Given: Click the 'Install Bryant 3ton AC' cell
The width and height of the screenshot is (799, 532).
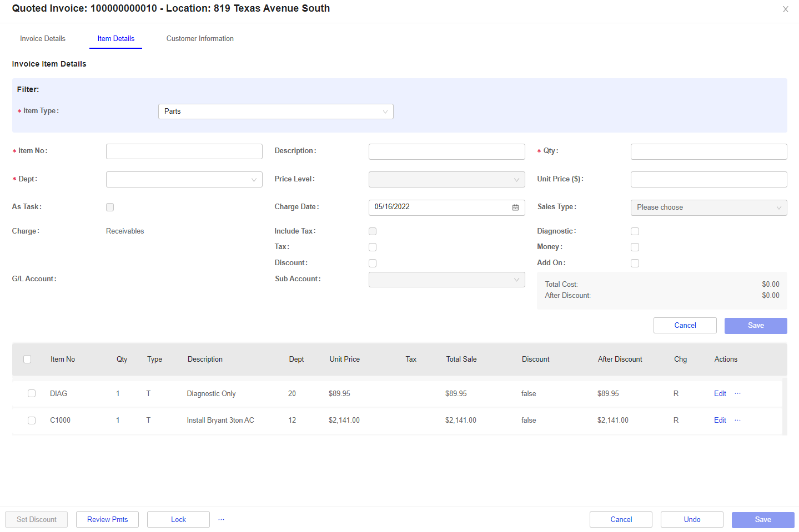Looking at the screenshot, I should 220,420.
